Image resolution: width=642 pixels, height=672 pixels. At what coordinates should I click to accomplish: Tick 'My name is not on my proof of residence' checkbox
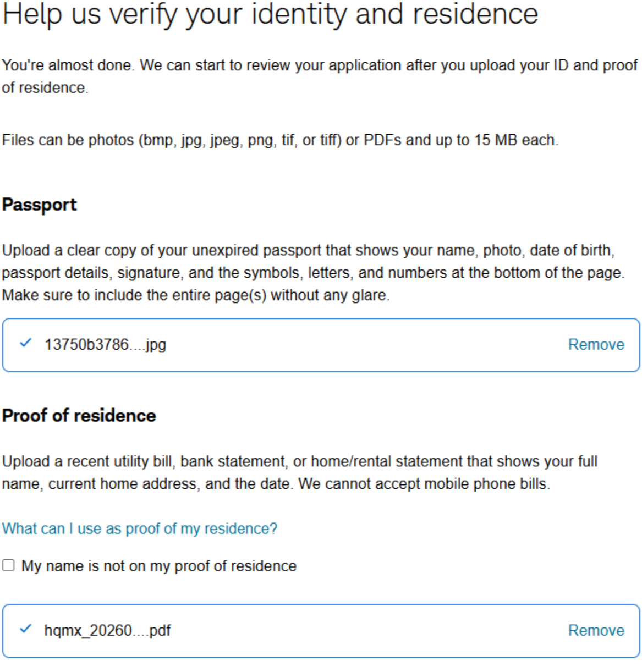point(8,565)
